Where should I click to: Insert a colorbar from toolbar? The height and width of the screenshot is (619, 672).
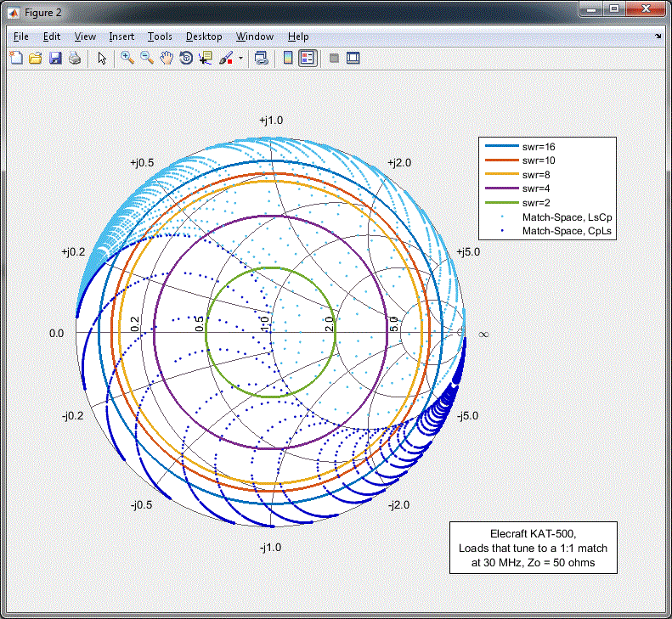tap(288, 58)
